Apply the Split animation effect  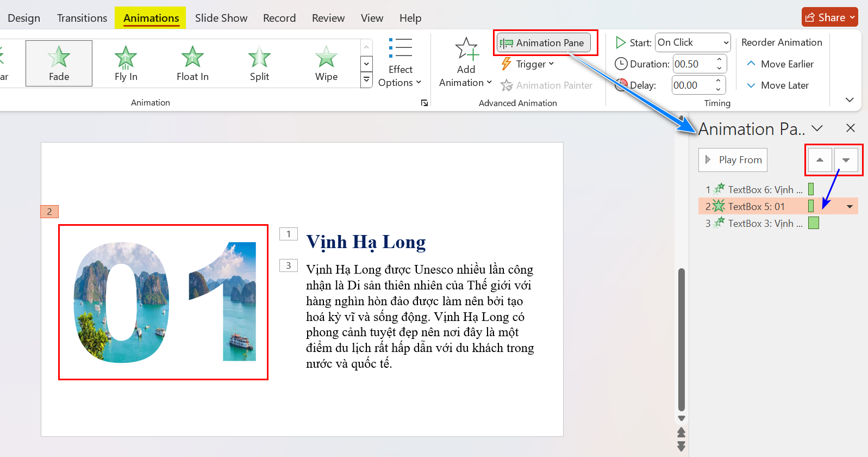tap(259, 63)
